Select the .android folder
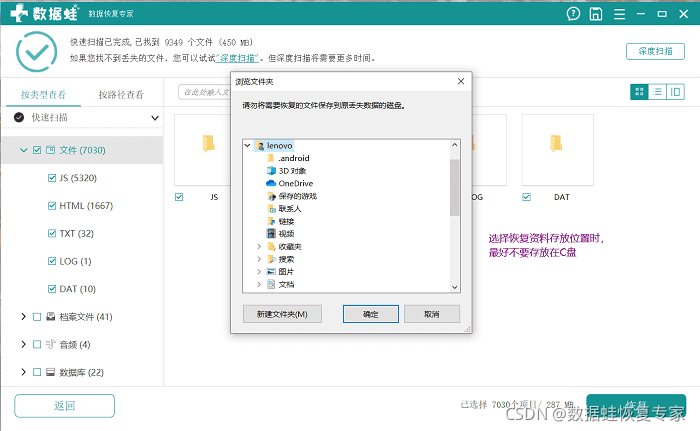This screenshot has width=700, height=431. point(288,158)
